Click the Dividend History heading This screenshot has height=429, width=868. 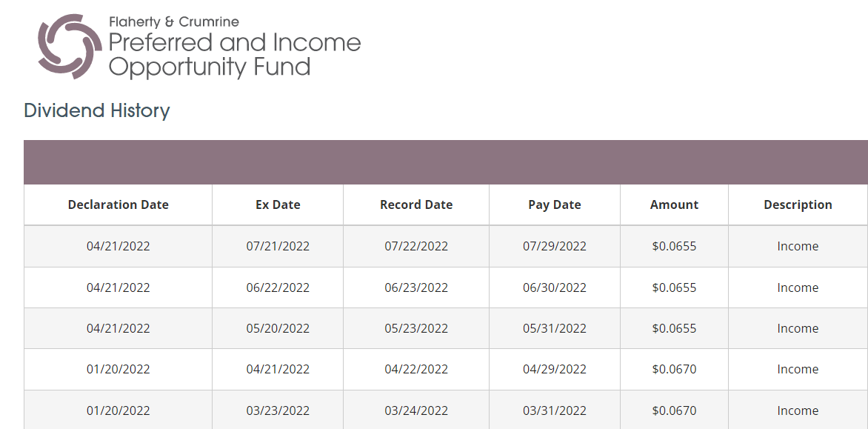(x=97, y=111)
